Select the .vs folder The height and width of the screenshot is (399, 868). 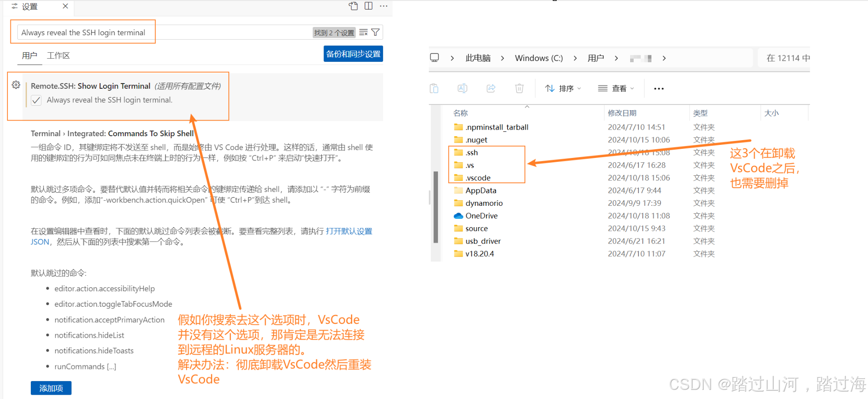tap(464, 165)
